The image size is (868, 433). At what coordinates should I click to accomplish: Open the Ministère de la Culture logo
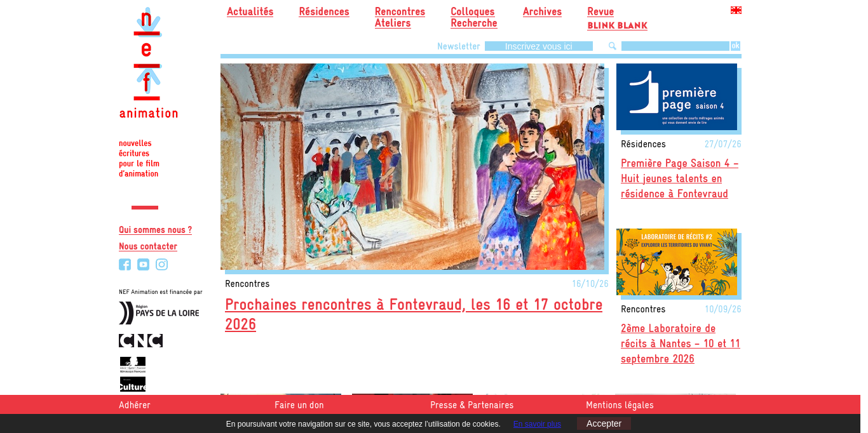pyautogui.click(x=133, y=374)
